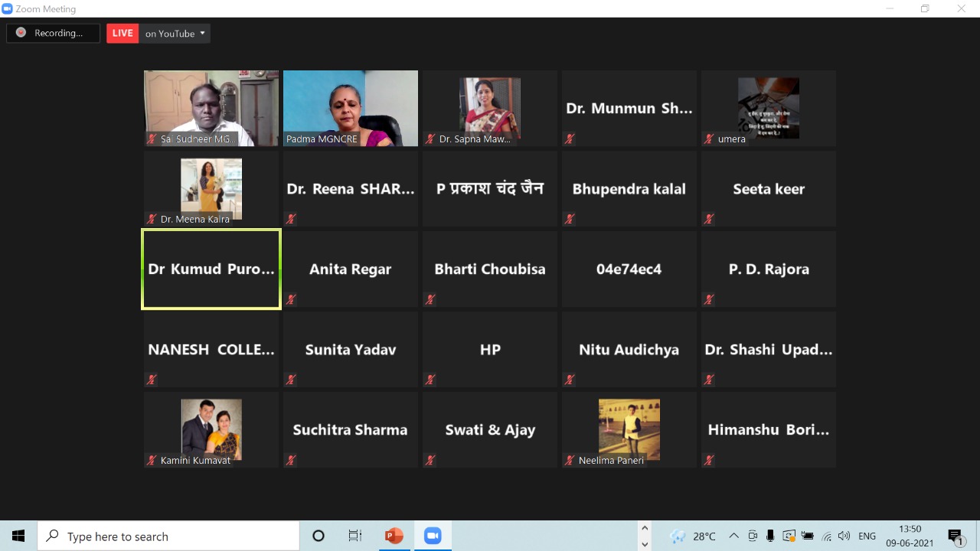The height and width of the screenshot is (551, 980).
Task: Click the Type here to search box
Action: point(168,536)
